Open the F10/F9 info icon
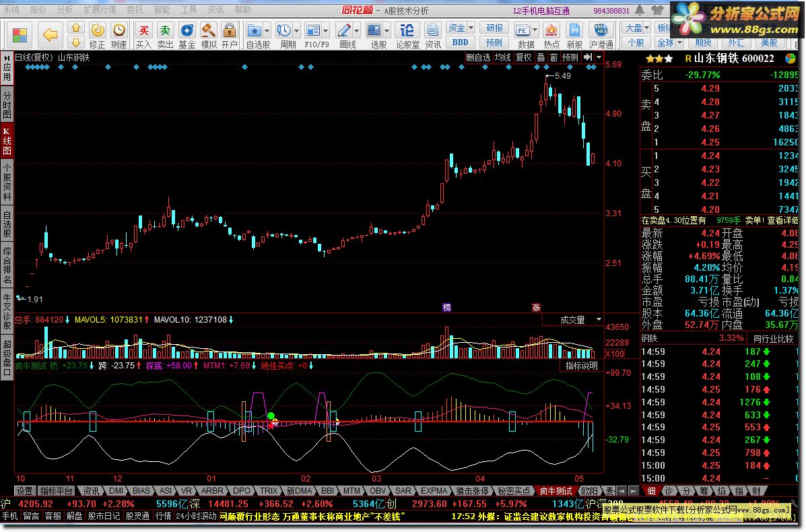 (x=312, y=30)
